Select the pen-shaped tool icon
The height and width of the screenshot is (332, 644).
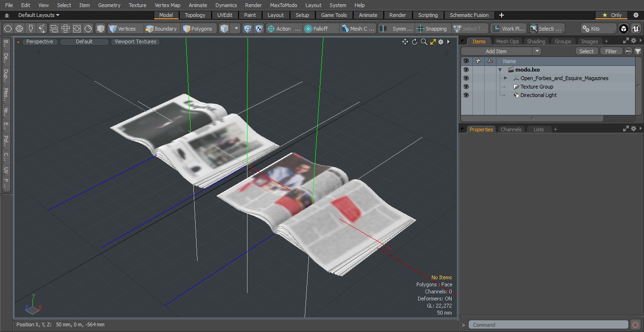(31, 29)
